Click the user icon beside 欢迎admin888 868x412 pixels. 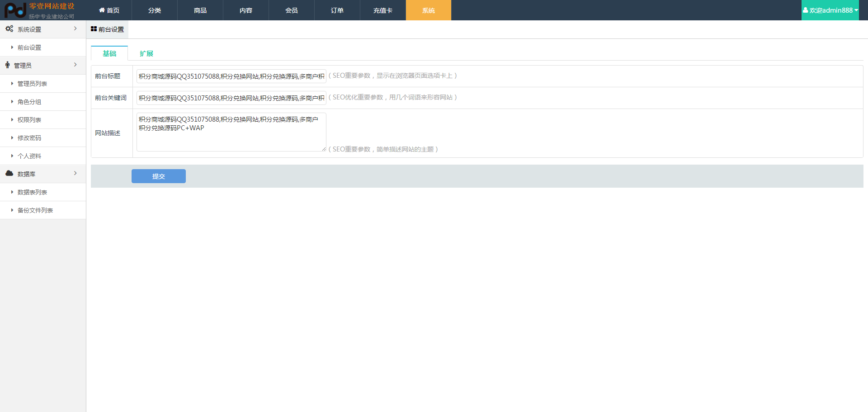point(805,10)
